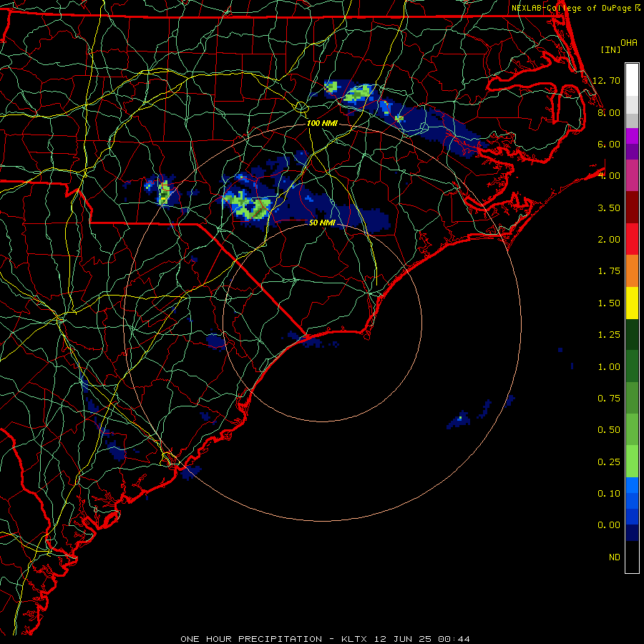Image resolution: width=644 pixels, height=644 pixels.
Task: Select the 0.50 legend value
Action: [609, 430]
